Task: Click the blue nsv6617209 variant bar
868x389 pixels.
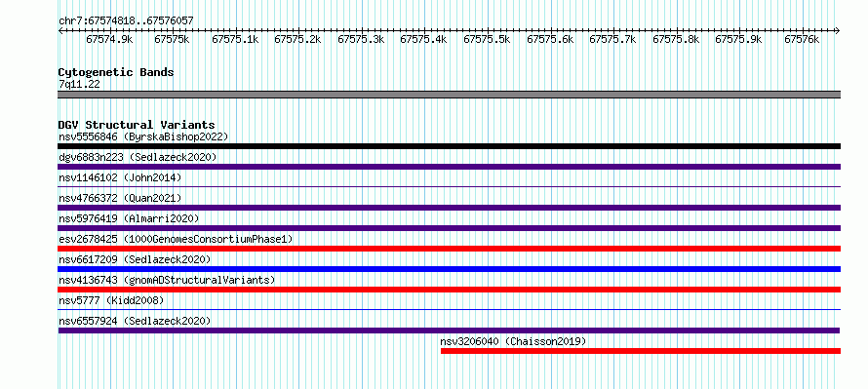Action: tap(449, 269)
